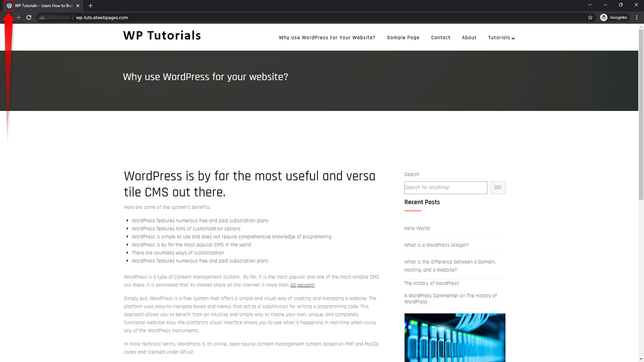
Task: Click the Hello World recent post link
Action: tap(417, 228)
